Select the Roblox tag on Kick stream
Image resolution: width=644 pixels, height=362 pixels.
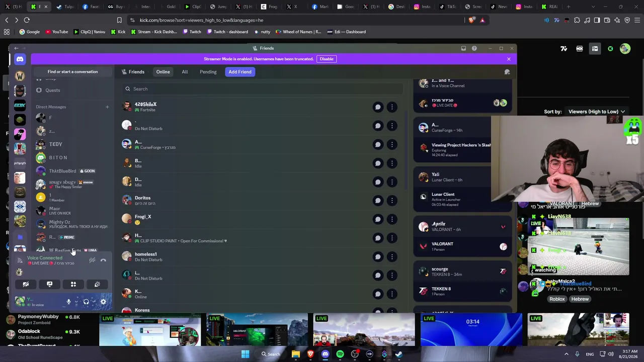(557, 299)
